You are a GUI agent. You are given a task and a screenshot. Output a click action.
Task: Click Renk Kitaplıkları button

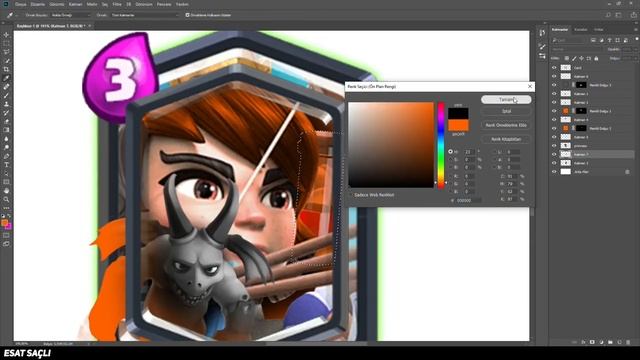(506, 139)
